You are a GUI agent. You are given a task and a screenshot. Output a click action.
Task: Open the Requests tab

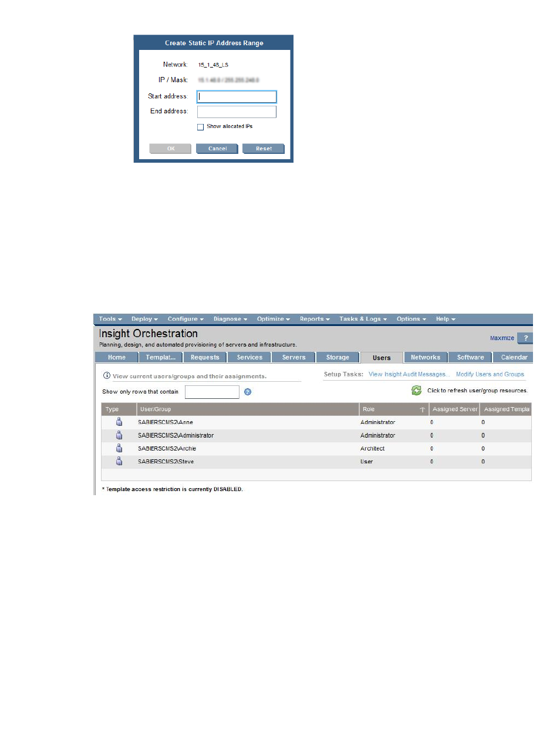pos(205,357)
